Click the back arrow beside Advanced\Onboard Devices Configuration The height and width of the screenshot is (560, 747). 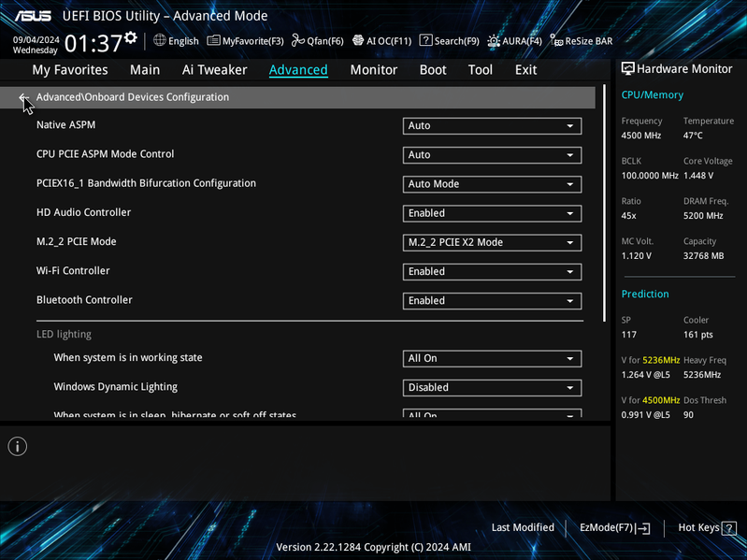pyautogui.click(x=23, y=97)
